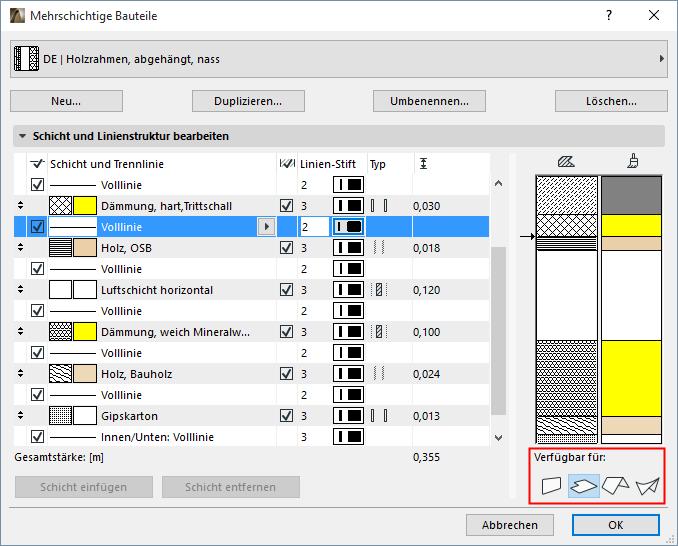The image size is (678, 546).
Task: Click thickness value 0,024 of Holz, Bauholz
Action: point(426,374)
